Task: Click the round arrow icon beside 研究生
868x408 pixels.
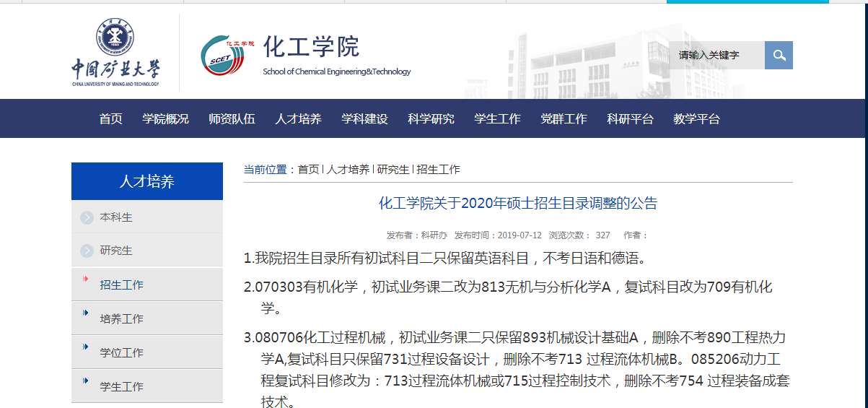Action: coord(87,251)
